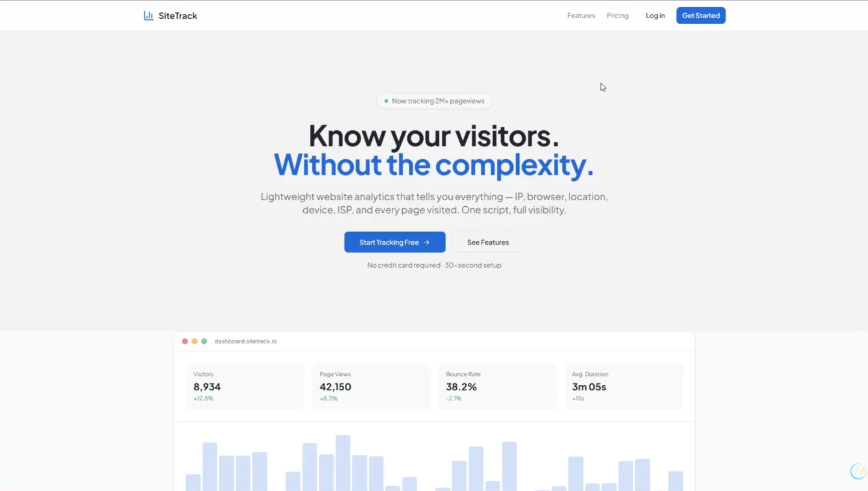
Task: Select the Visitors 8,934 stat card
Action: (x=245, y=386)
